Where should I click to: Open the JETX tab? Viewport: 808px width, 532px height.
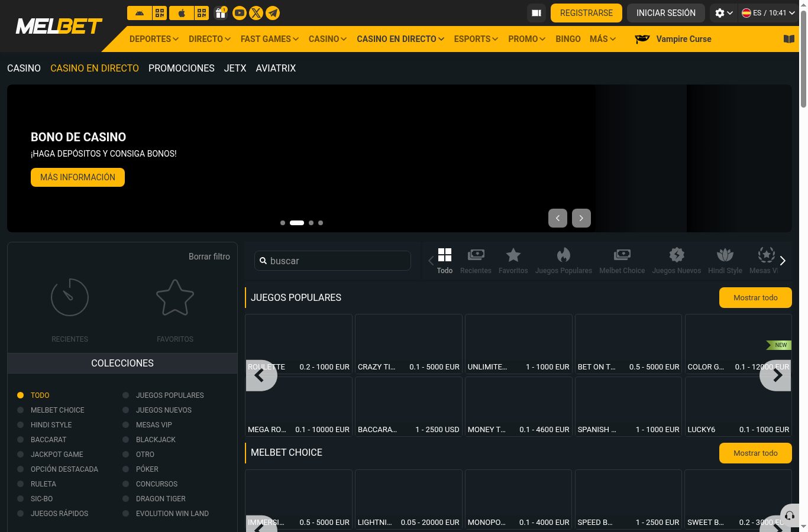(235, 69)
